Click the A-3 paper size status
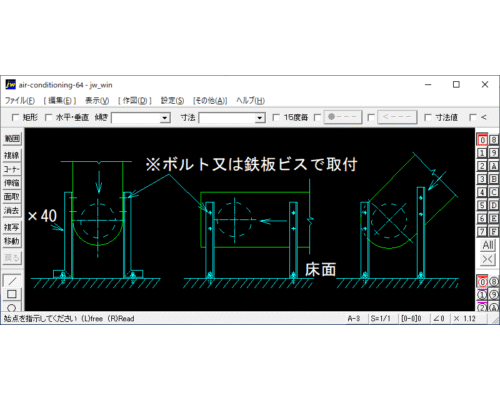 tap(354, 319)
